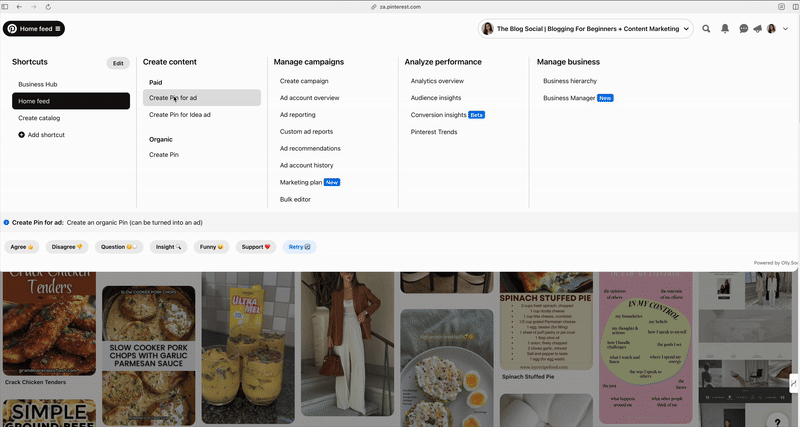Screen dimensions: 800x427
Task: Open Analytics overview menu item
Action: click(x=437, y=81)
